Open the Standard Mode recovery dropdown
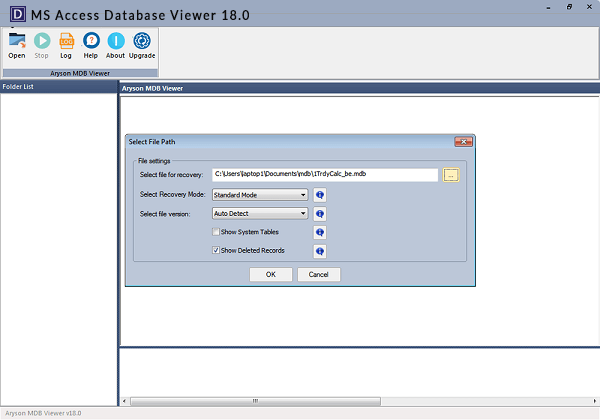600x420 pixels. [x=260, y=195]
